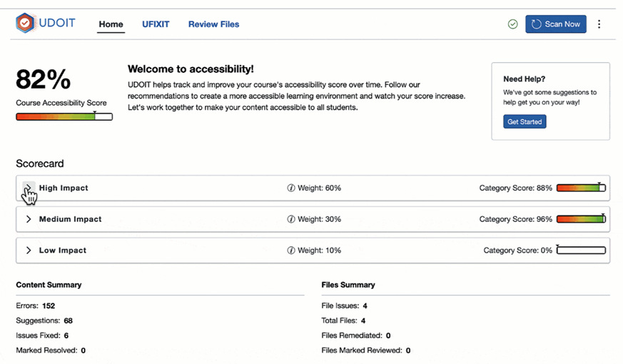Expand the Low Impact scorecard row
Viewport: 623px width, 364px height.
(x=29, y=251)
